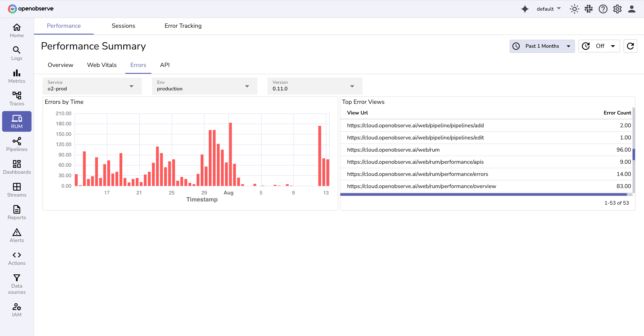Change the Past 1 Months time range
The width and height of the screenshot is (644, 336).
pyautogui.click(x=542, y=46)
